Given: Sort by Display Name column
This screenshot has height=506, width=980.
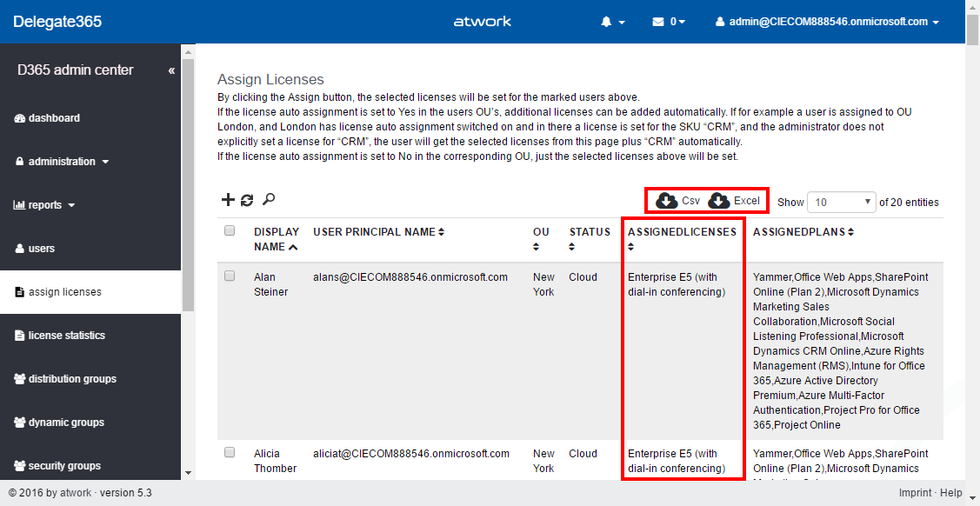Looking at the screenshot, I should tap(277, 239).
